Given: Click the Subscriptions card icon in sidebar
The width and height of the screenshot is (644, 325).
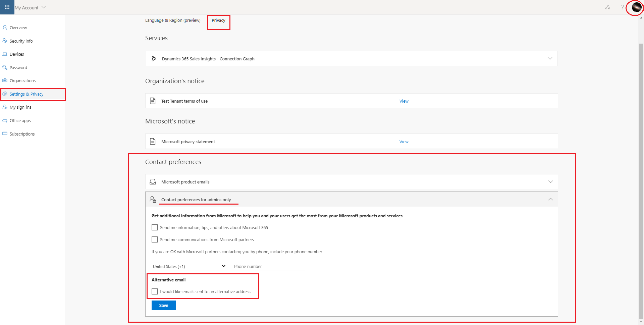Looking at the screenshot, I should pyautogui.click(x=5, y=133).
